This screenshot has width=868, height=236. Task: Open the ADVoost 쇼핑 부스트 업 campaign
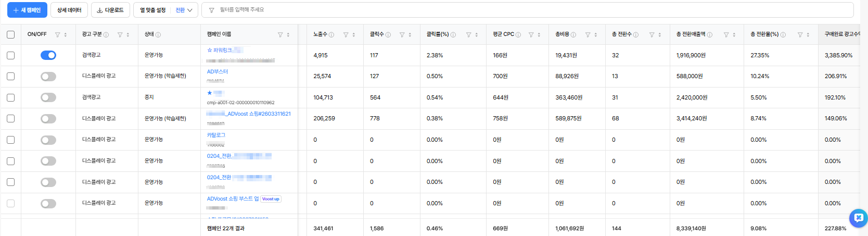pos(233,198)
